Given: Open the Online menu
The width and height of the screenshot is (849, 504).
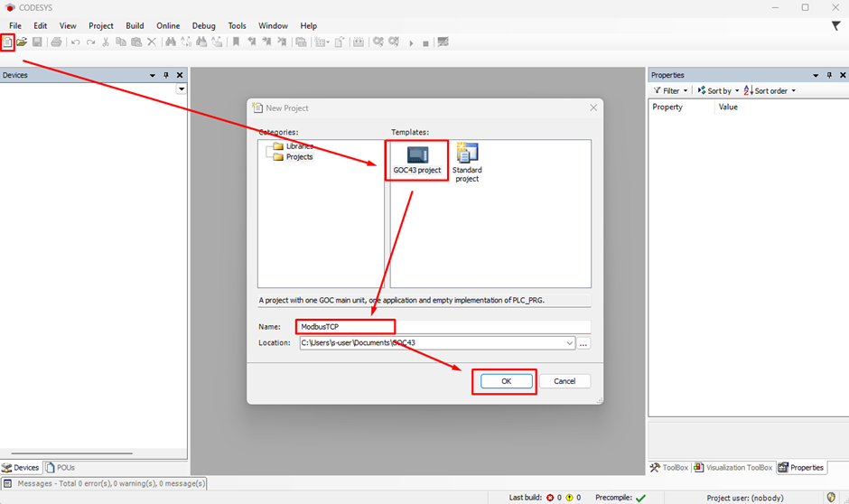Looking at the screenshot, I should 168,25.
